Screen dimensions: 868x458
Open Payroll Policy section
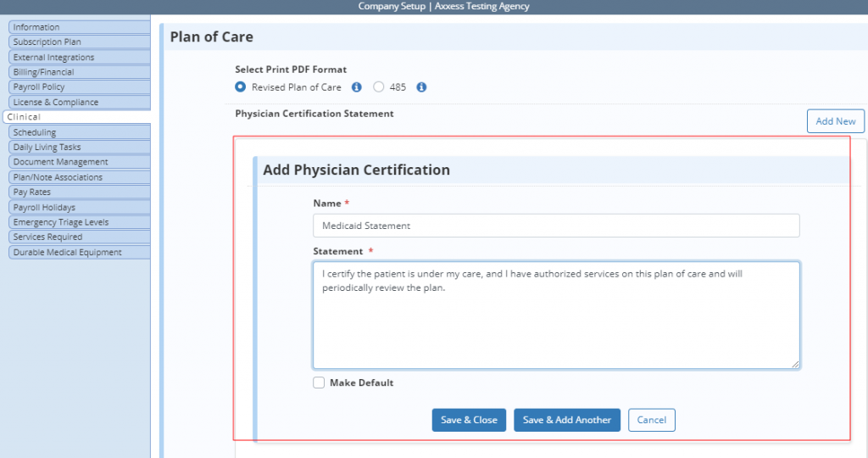[79, 87]
